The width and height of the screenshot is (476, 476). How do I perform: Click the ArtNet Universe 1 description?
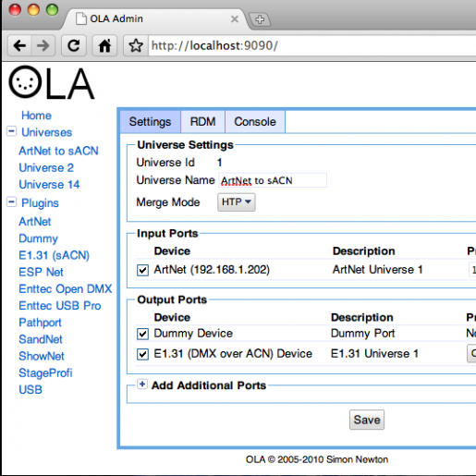click(377, 270)
